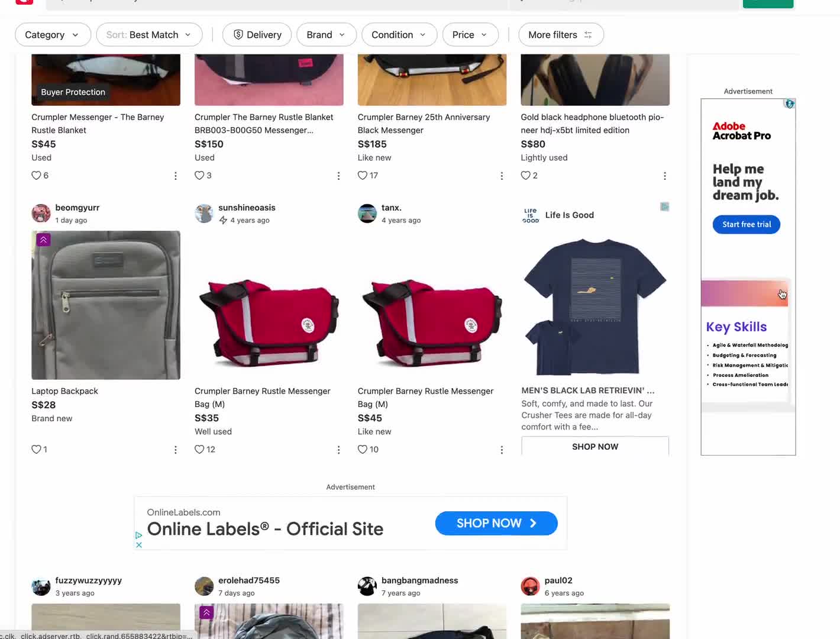Close the Online Labels advertisement

139,545
